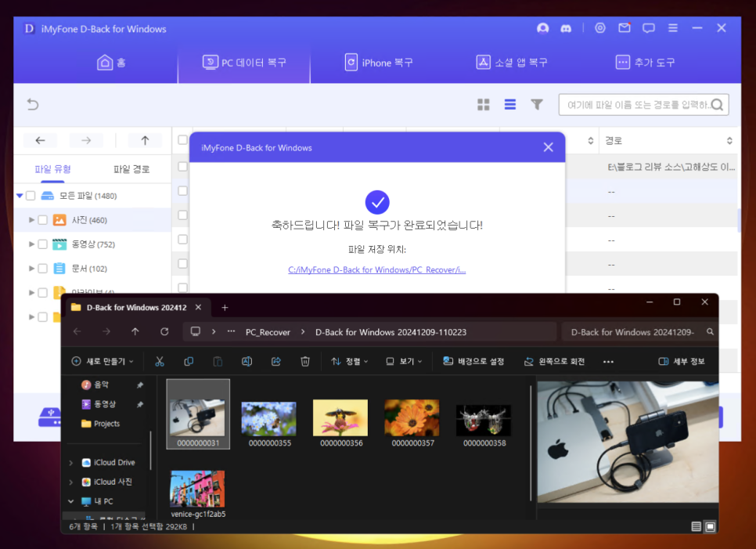Open the Explorer more options ellipsis
Viewport: 756px width, 549px height.
pos(608,361)
